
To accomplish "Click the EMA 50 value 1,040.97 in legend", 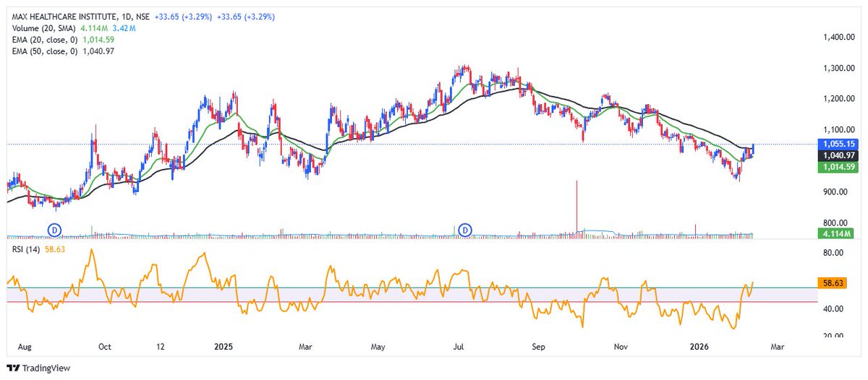I will (98, 51).
